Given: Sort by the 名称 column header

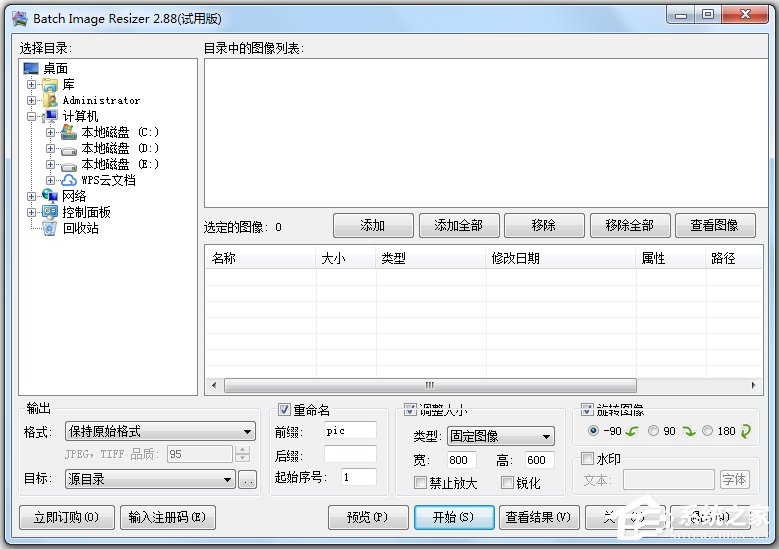Looking at the screenshot, I should 260,258.
